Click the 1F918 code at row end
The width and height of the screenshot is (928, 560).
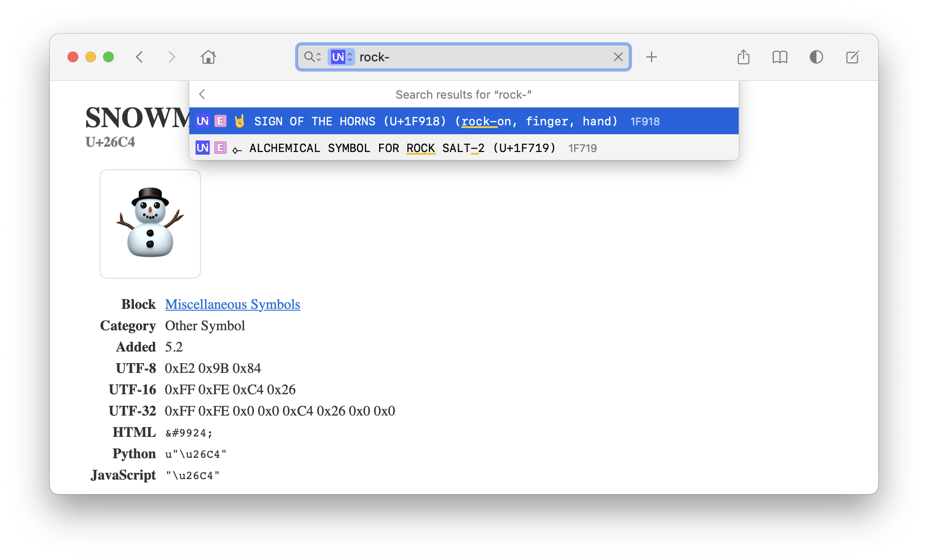coord(645,121)
